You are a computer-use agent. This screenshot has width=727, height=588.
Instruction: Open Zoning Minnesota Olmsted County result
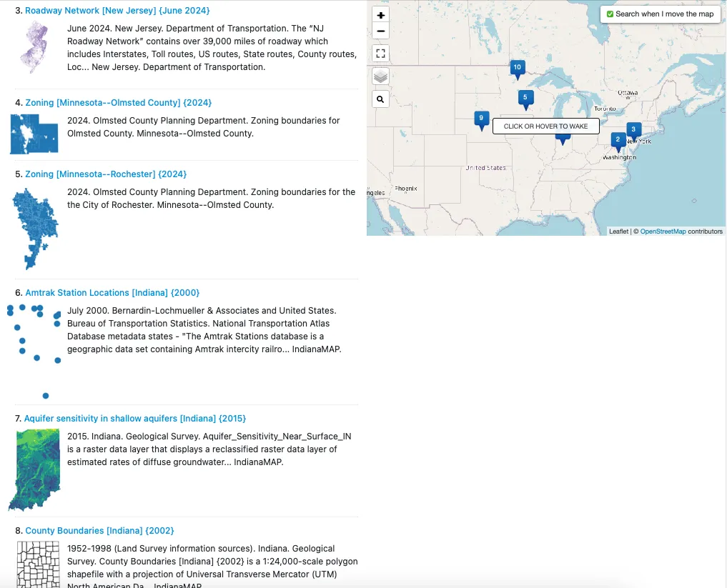point(118,103)
